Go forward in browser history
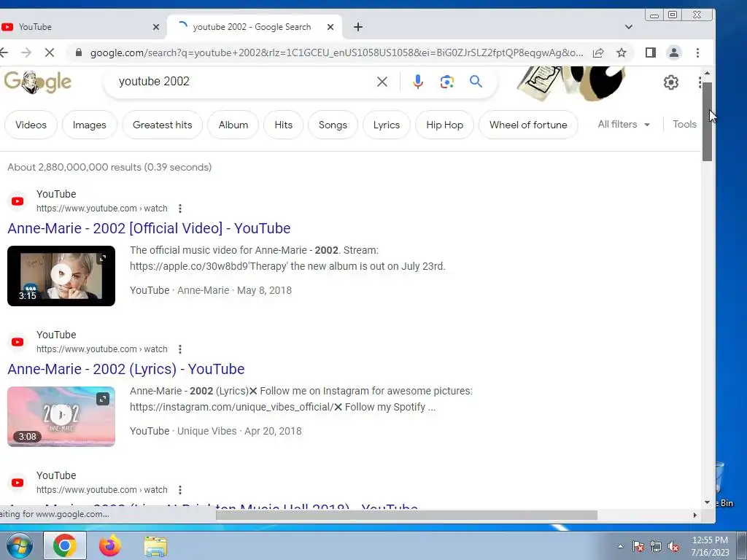The height and width of the screenshot is (560, 747). tap(26, 52)
